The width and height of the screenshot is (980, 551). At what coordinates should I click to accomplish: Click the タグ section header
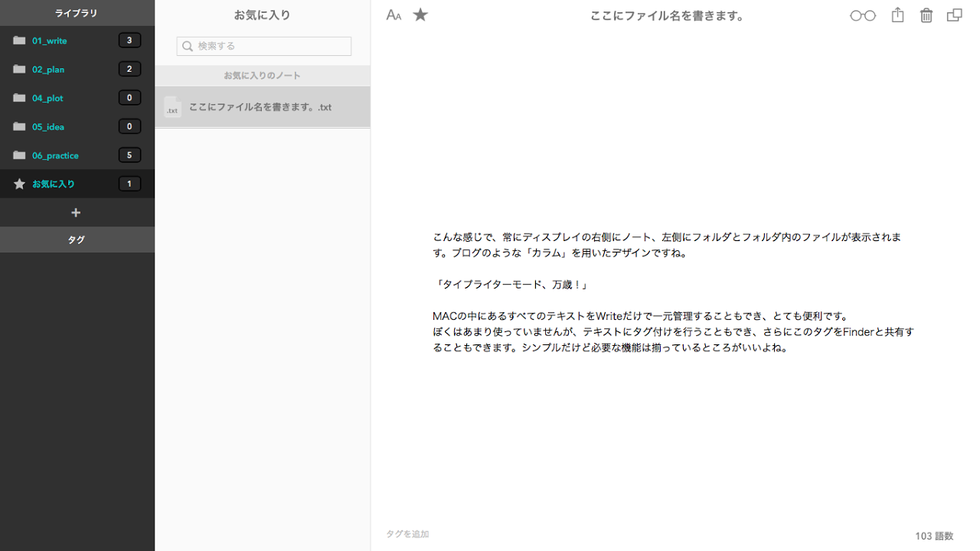[77, 240]
